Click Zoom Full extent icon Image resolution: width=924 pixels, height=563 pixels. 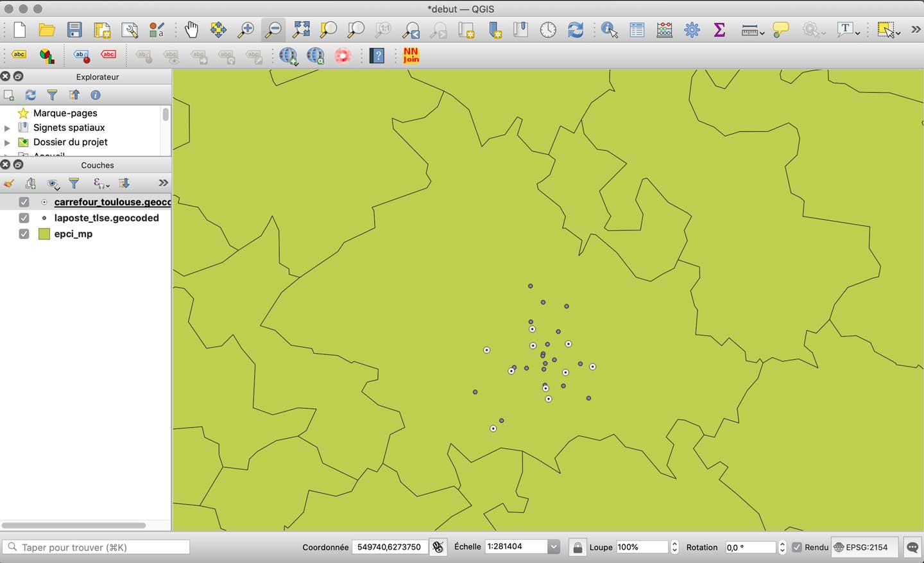(301, 30)
